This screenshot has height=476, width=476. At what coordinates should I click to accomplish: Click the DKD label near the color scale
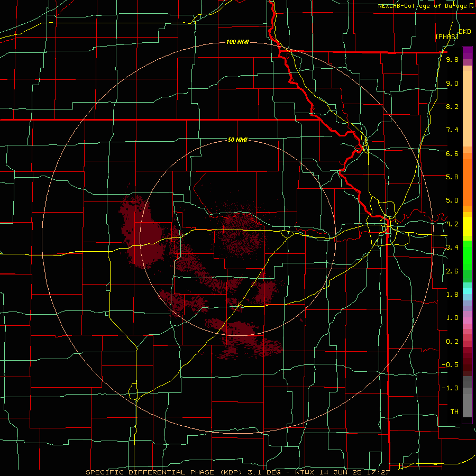click(x=465, y=32)
